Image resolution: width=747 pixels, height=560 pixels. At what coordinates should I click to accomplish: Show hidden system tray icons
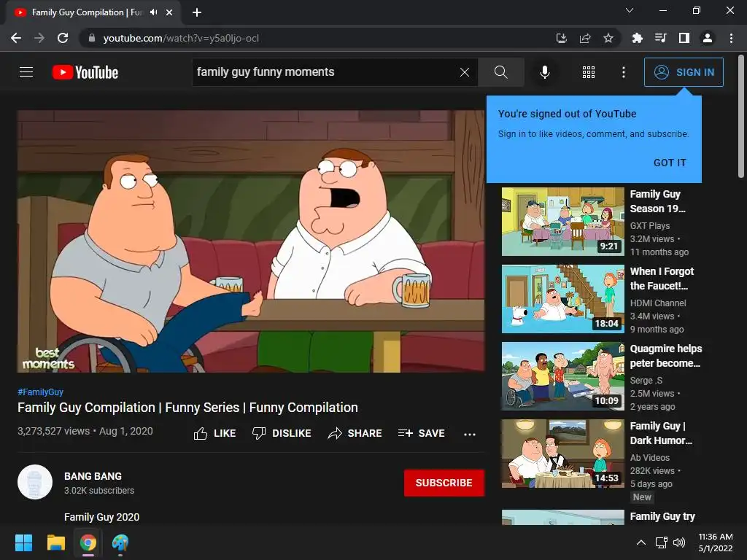[641, 542]
